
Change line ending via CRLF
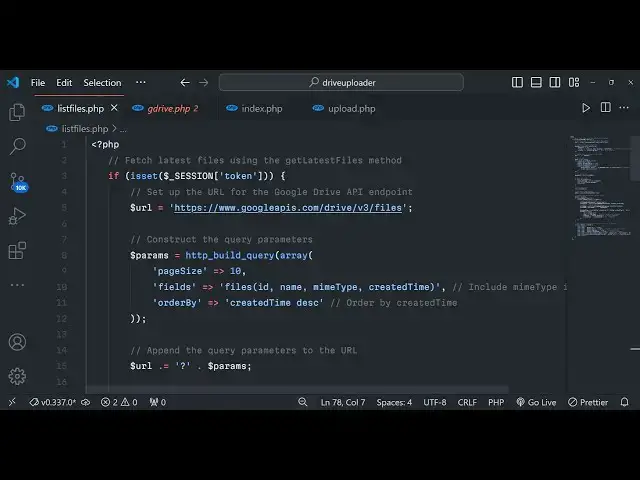467,402
